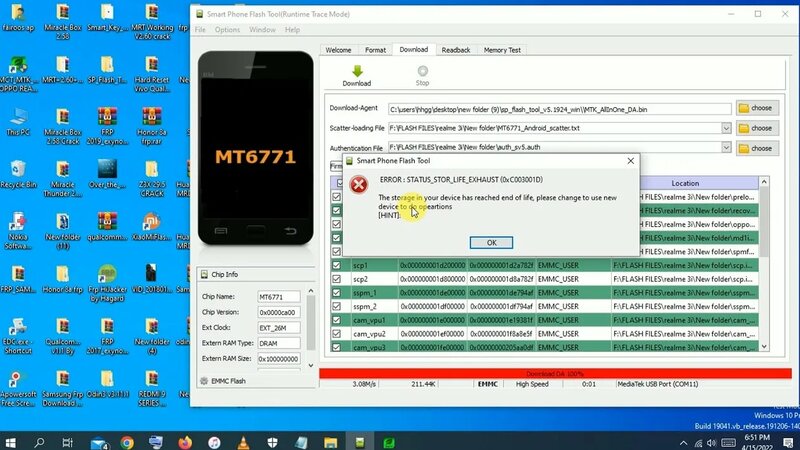Click the Location column header

pos(685,183)
